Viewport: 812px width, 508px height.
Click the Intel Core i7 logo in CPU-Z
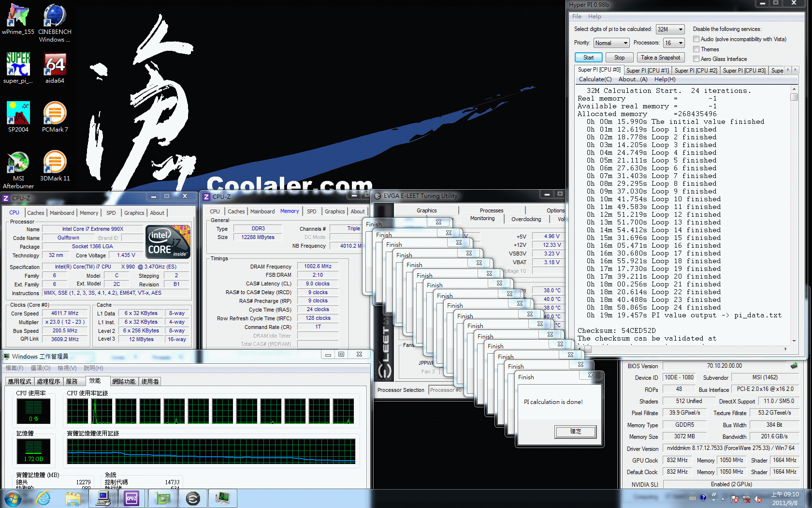click(x=168, y=241)
